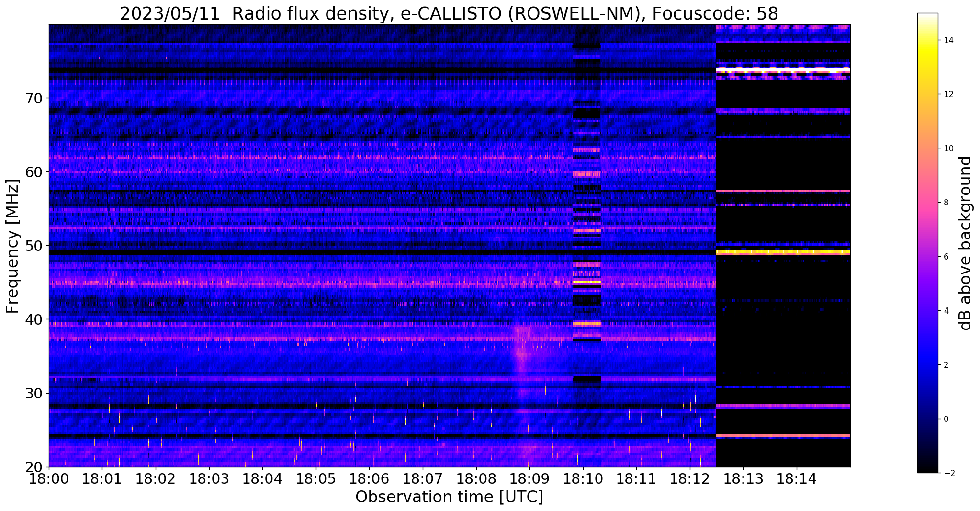Click the plot title mentioning ROSWELL-NM

[449, 13]
